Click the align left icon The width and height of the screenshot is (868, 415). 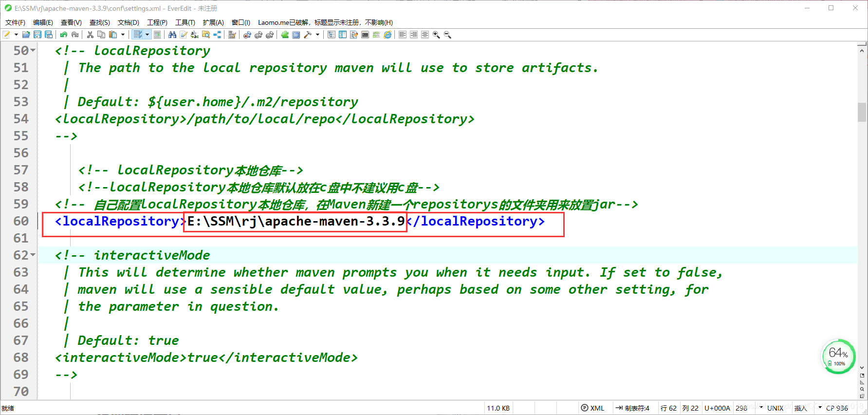pos(403,35)
